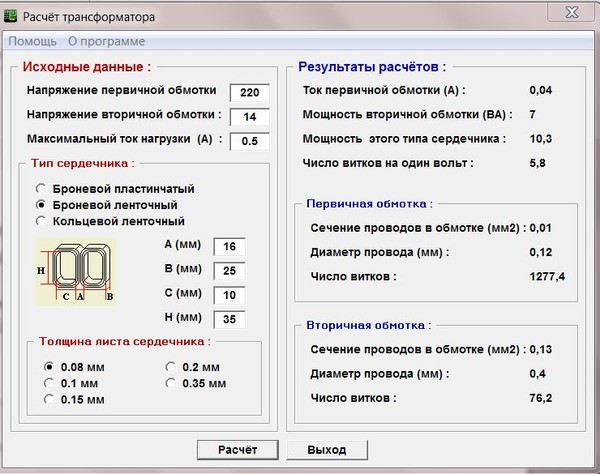This screenshot has height=474, width=600.
Task: Click the Тип сердечника group label
Action: pyautogui.click(x=83, y=163)
